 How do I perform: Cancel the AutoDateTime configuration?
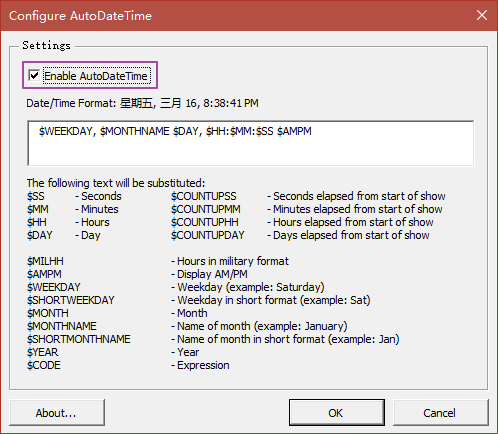coord(441,413)
